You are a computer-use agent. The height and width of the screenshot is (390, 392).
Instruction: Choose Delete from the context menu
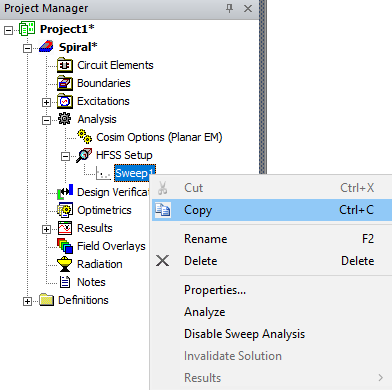[272, 261]
